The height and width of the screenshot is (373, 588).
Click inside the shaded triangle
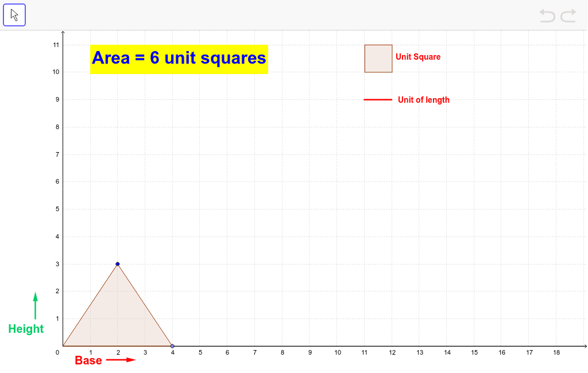117,318
